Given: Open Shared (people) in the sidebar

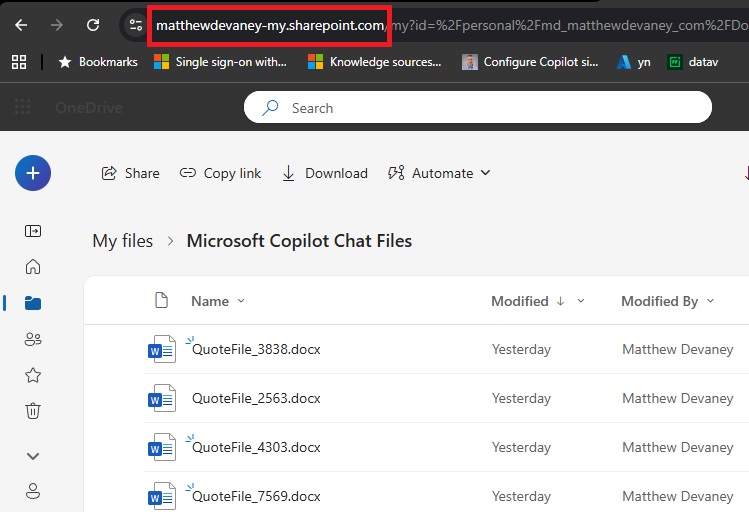Looking at the screenshot, I should (33, 339).
